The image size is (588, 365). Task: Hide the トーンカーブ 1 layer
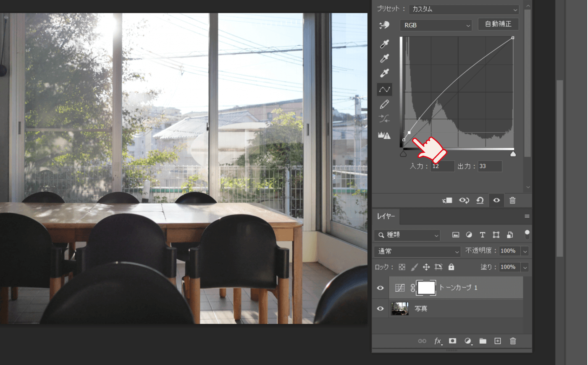(x=380, y=288)
